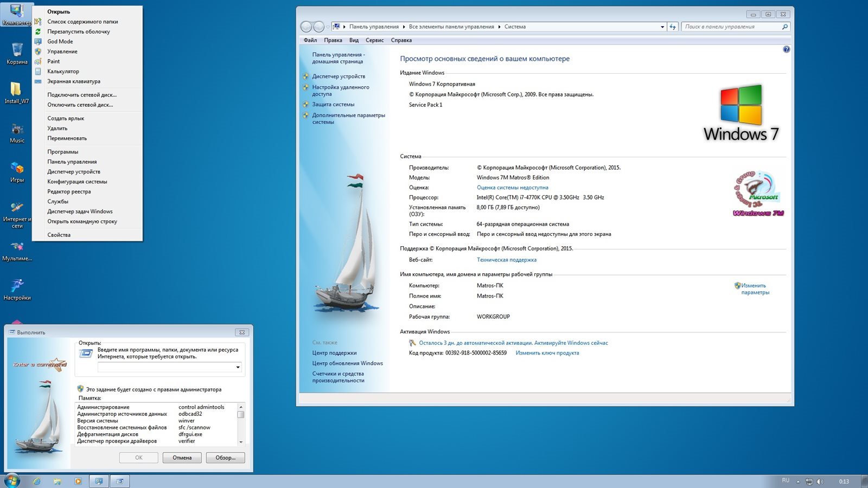
Task: Show hidden tray icons arrow
Action: pos(798,481)
